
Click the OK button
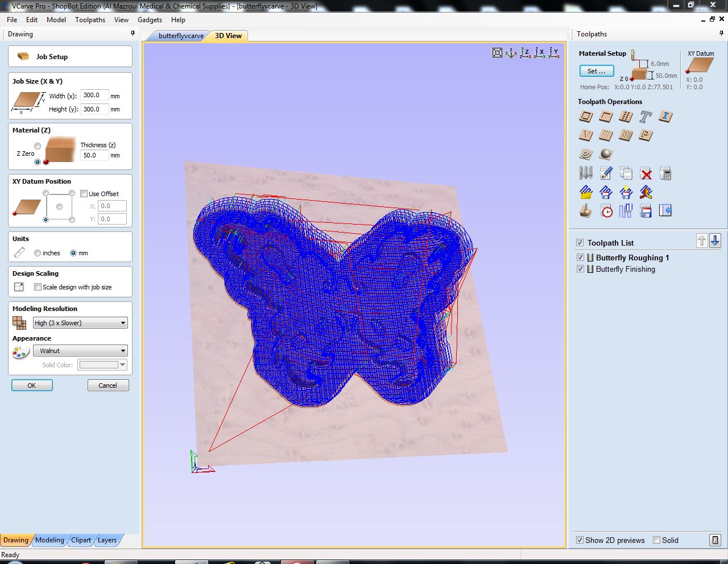[x=32, y=385]
